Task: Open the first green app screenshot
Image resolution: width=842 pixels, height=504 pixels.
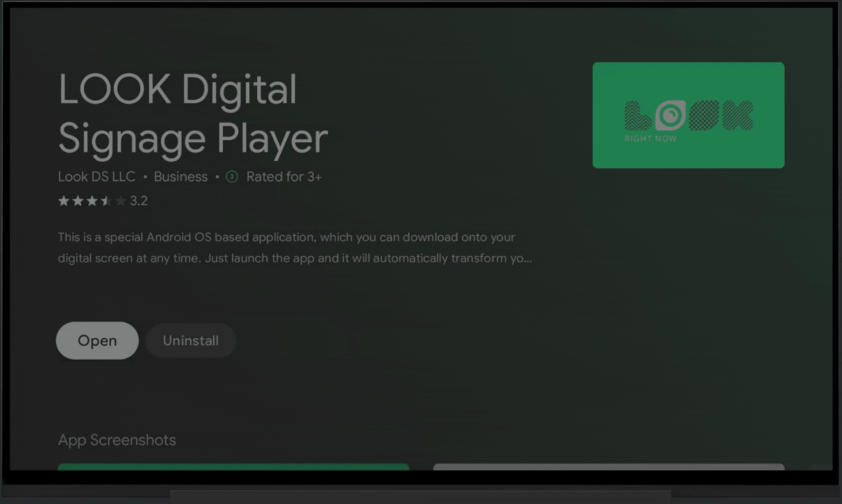Action: coord(234,468)
